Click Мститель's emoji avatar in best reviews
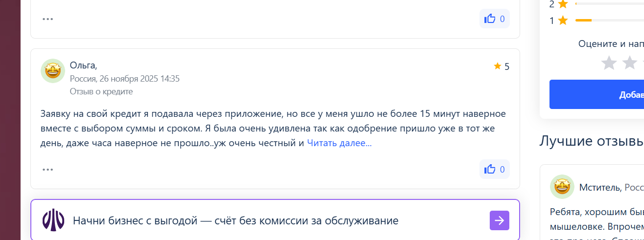The width and height of the screenshot is (644, 240). point(562,187)
